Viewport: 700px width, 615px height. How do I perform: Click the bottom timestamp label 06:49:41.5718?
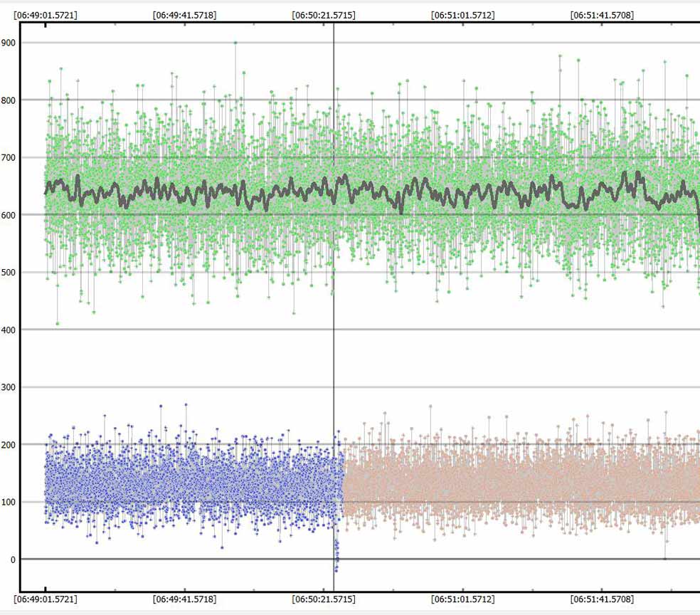click(185, 599)
